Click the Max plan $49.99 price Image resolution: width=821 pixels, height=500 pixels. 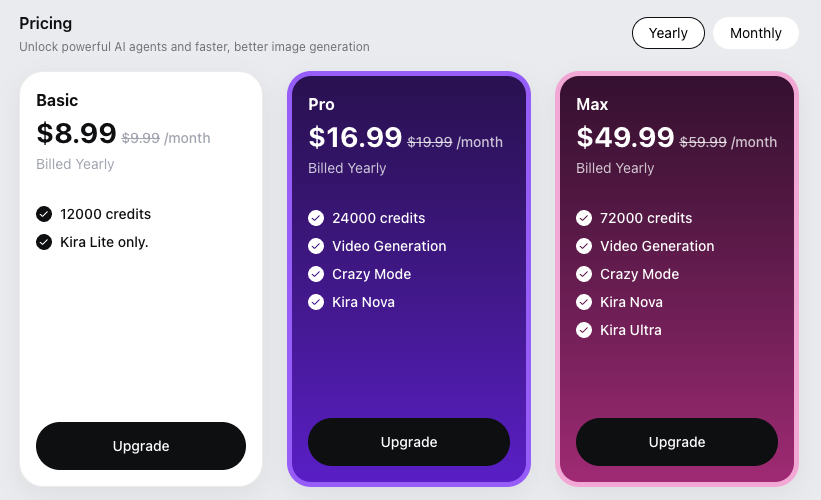(625, 137)
